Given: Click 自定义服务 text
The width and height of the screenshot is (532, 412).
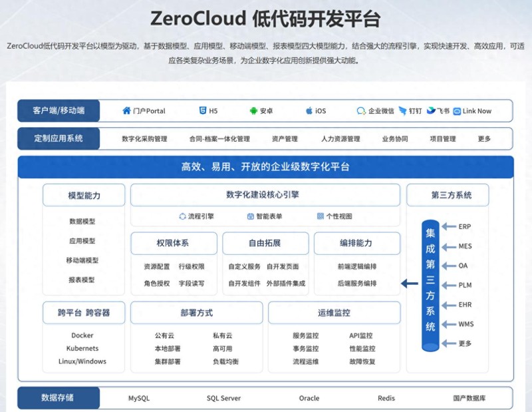Looking at the screenshot, I should (x=244, y=267).
